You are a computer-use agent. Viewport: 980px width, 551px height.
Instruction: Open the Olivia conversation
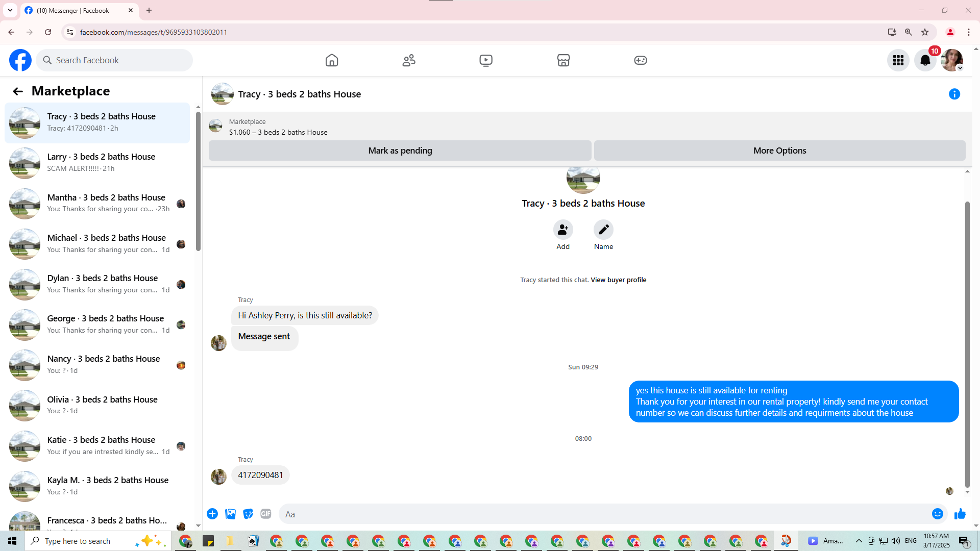97,406
